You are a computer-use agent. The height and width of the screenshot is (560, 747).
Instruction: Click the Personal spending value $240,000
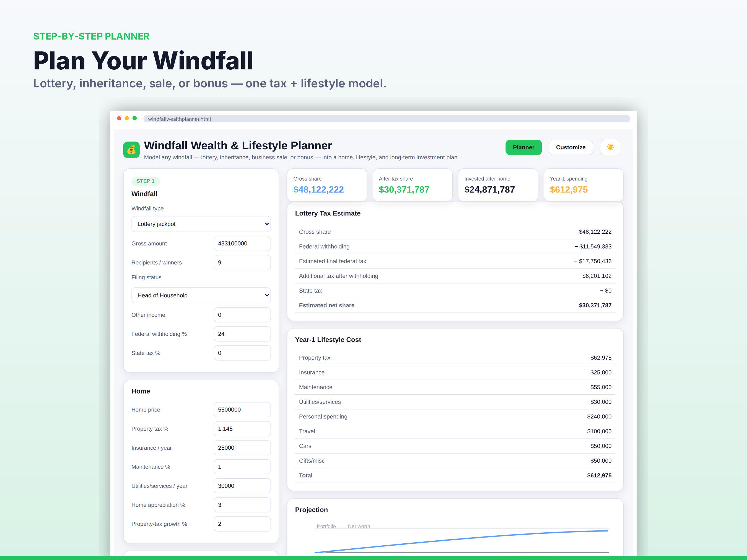599,416
